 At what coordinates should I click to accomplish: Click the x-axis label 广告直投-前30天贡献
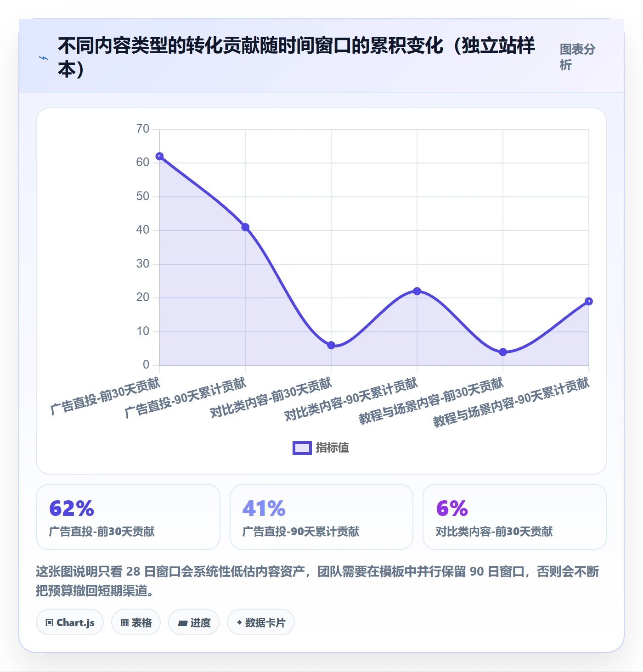[105, 396]
